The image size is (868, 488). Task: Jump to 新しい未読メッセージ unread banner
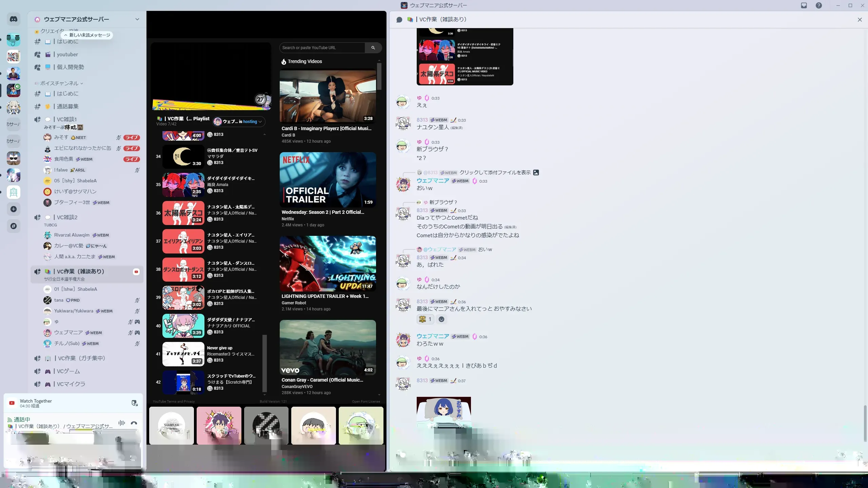coord(87,35)
